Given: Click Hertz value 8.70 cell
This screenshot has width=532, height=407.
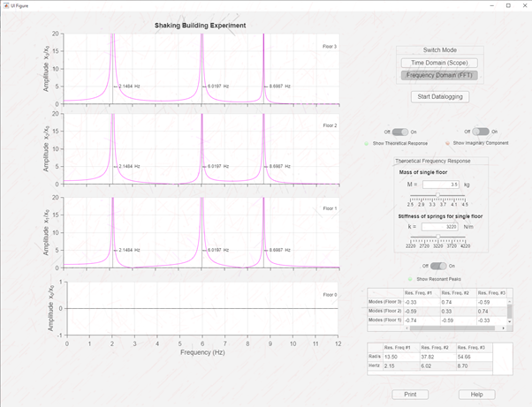Looking at the screenshot, I should 475,366.
